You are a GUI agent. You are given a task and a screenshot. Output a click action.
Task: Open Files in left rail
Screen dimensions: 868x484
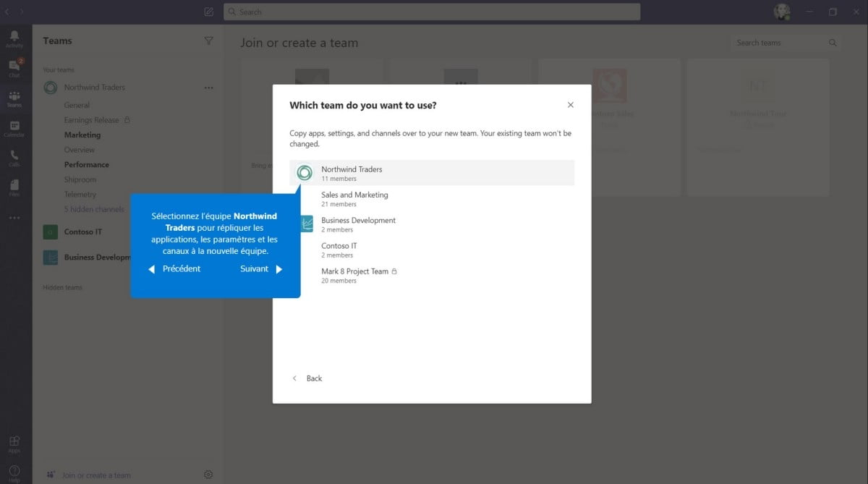pyautogui.click(x=14, y=187)
